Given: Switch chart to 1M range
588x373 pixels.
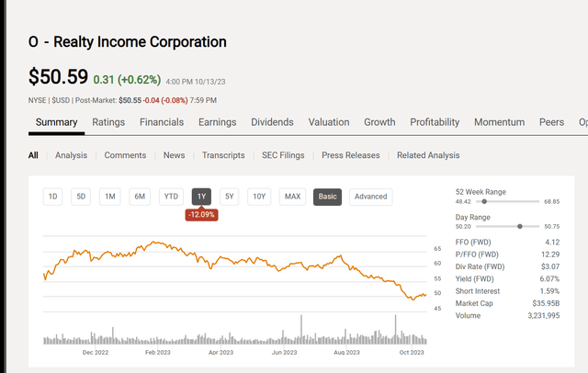Looking at the screenshot, I should coord(110,197).
